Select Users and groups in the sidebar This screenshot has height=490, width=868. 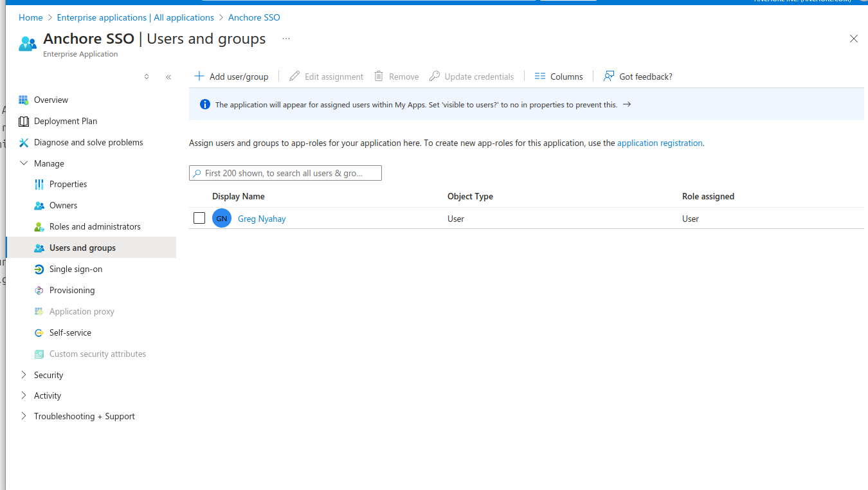pyautogui.click(x=82, y=248)
